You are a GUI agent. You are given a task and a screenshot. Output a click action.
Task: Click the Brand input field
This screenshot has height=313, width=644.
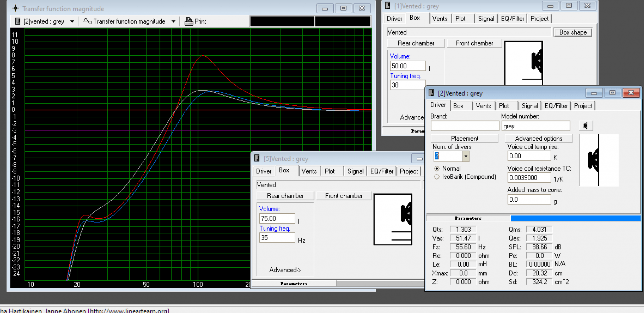point(465,126)
